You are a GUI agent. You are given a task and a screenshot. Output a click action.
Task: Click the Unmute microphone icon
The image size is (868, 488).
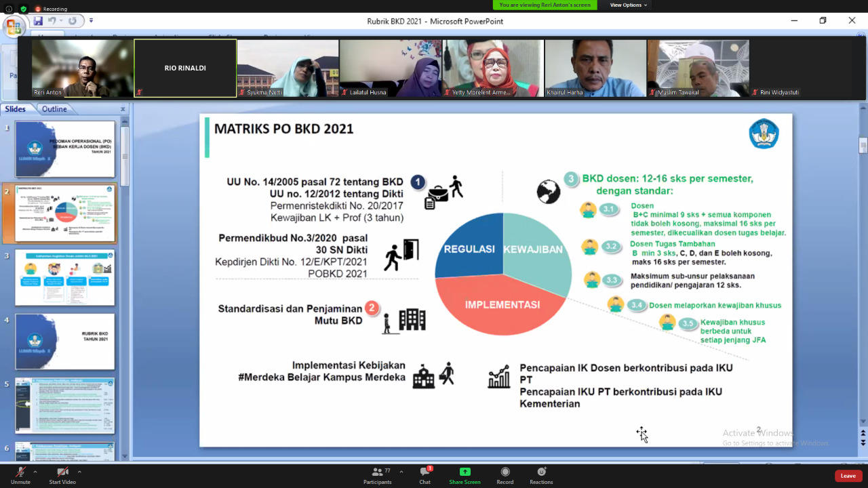(x=20, y=472)
